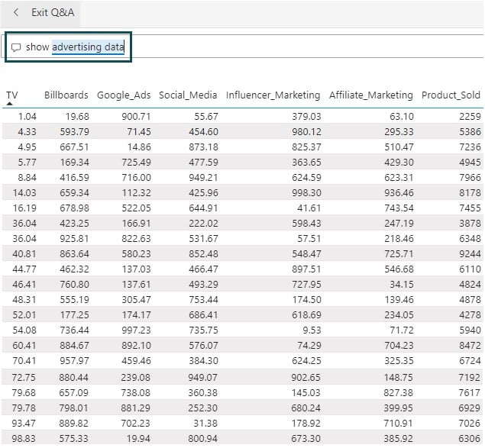Sort by the Product_Sold column header
Viewport: 485px width, 448px height.
[x=451, y=95]
